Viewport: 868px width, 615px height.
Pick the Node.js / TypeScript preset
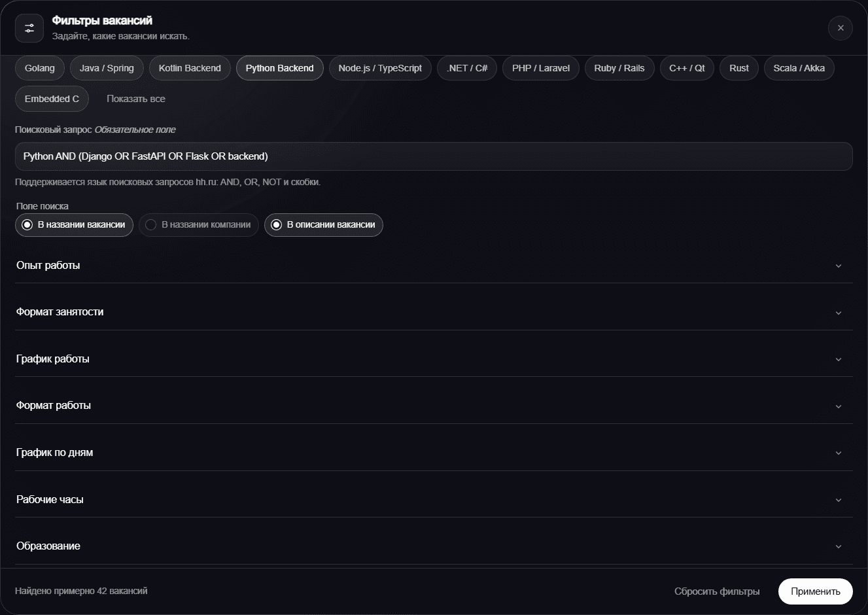380,68
